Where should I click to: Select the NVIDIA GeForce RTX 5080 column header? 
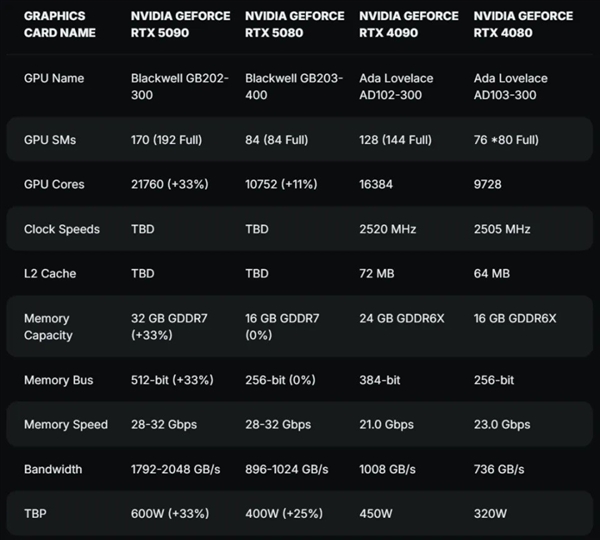(294, 25)
